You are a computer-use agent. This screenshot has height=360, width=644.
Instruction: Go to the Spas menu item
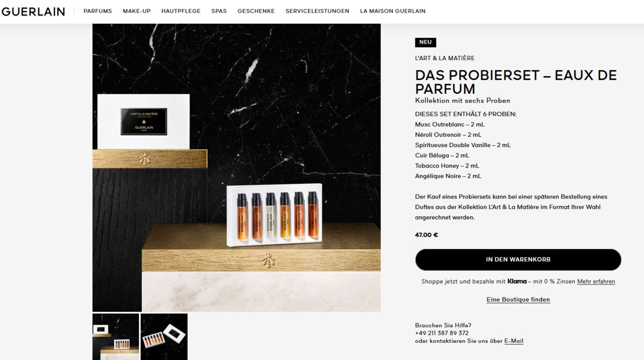(x=219, y=11)
